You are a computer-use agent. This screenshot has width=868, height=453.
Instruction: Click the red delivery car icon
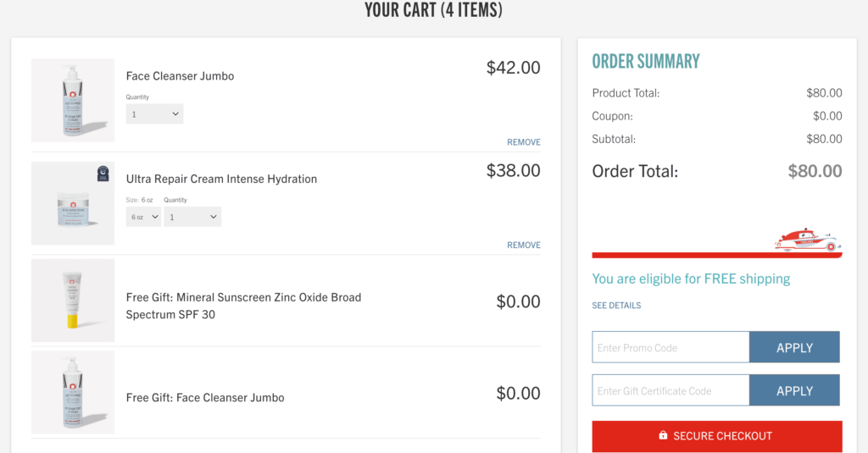point(806,240)
